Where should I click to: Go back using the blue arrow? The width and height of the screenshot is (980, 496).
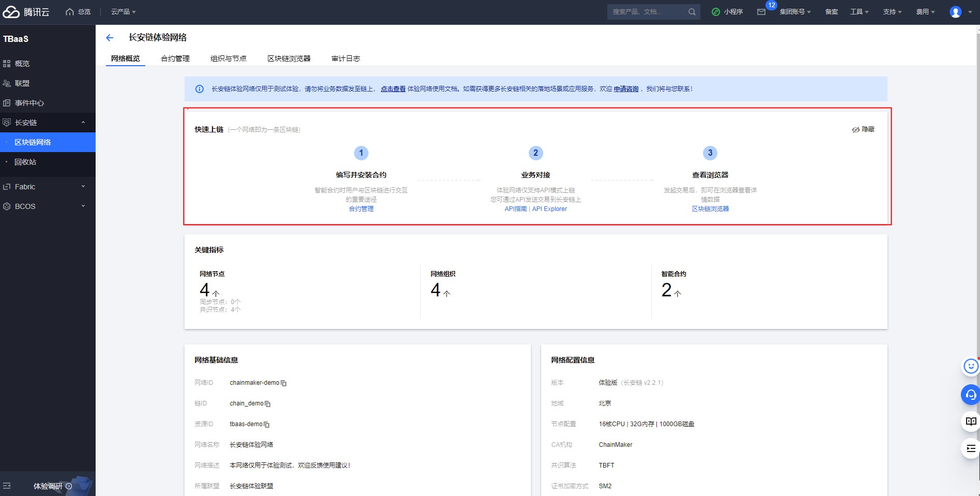pos(110,37)
